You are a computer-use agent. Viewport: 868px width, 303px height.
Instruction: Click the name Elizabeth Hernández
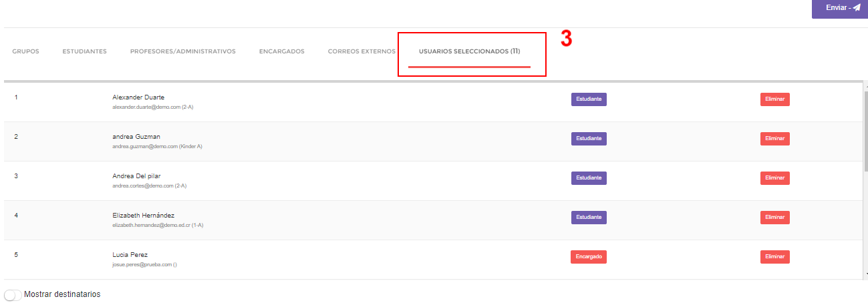tap(143, 216)
